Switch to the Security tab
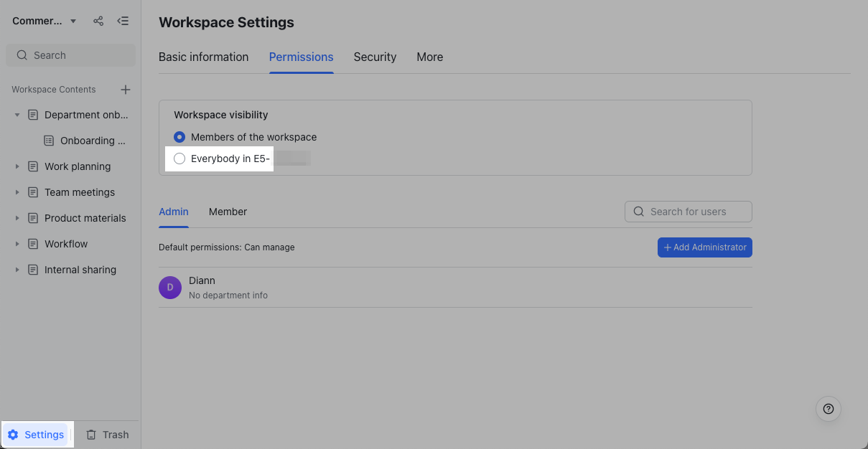 [375, 57]
